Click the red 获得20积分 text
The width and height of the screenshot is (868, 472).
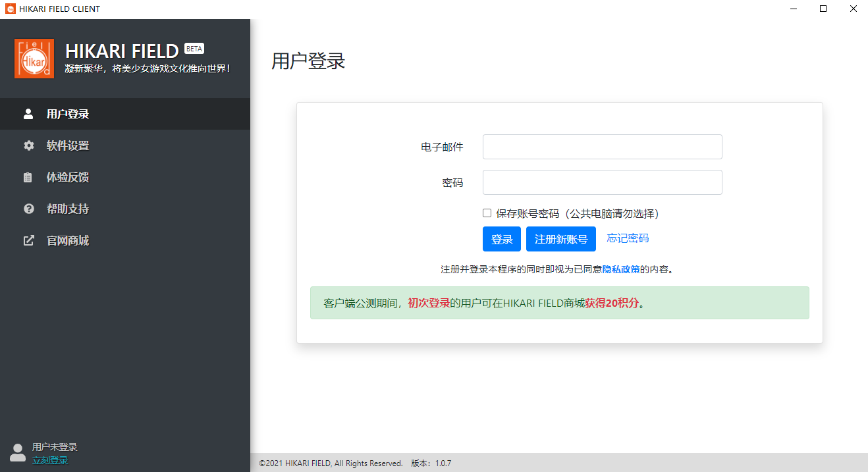tap(612, 303)
